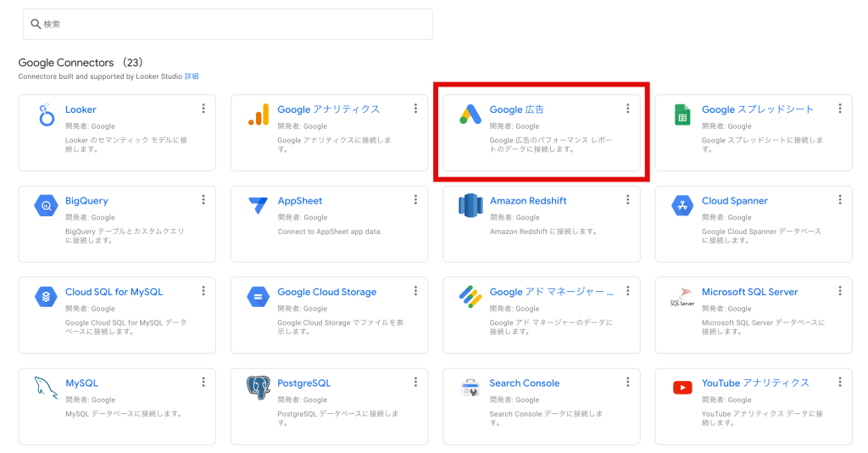Click the YouTube アナリティクス play icon

click(x=682, y=388)
